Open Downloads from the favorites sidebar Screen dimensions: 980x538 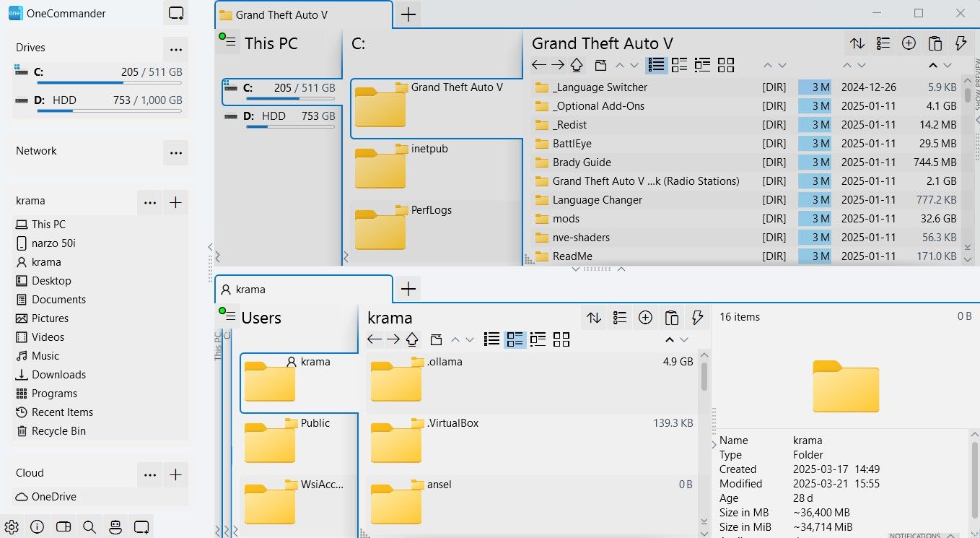pyautogui.click(x=58, y=374)
